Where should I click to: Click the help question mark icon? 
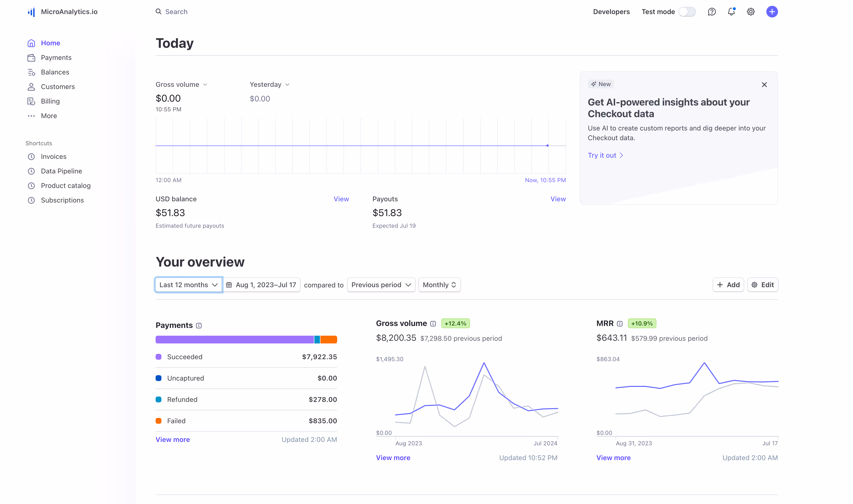click(x=712, y=12)
